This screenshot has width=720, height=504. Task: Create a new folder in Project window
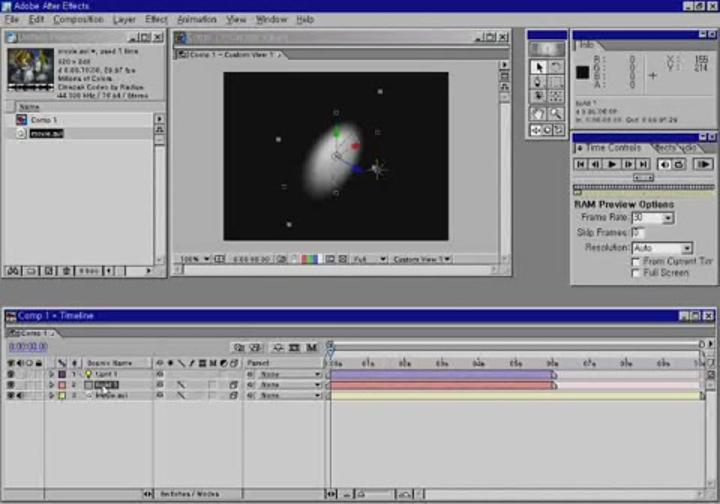31,271
